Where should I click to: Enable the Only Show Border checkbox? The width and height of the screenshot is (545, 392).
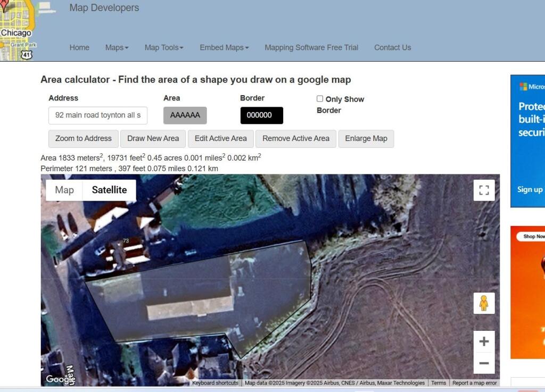[320, 99]
